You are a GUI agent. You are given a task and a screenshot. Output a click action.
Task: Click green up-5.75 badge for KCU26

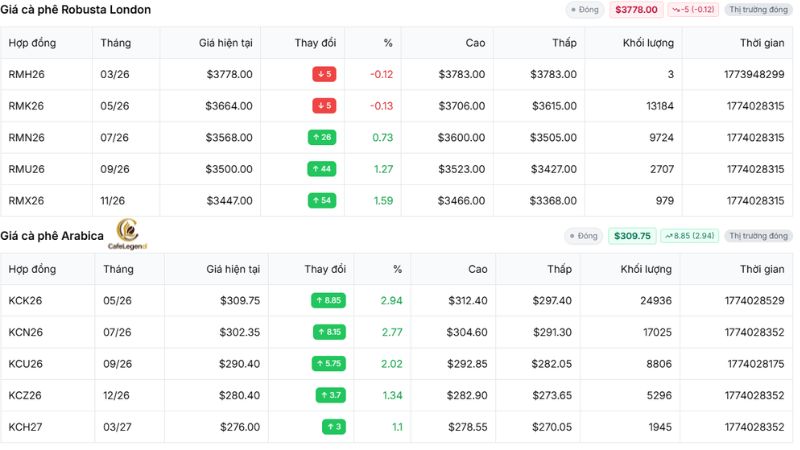pos(329,364)
